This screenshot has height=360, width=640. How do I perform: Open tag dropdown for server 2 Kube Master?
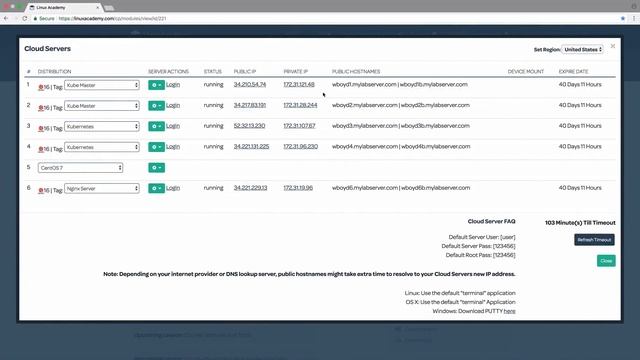click(102, 106)
